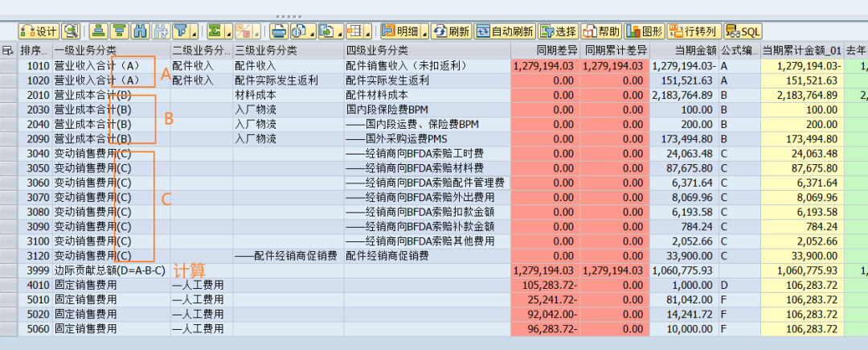This screenshot has width=868, height=350.
Task: Click the 二级业务分 column header
Action: click(x=202, y=51)
